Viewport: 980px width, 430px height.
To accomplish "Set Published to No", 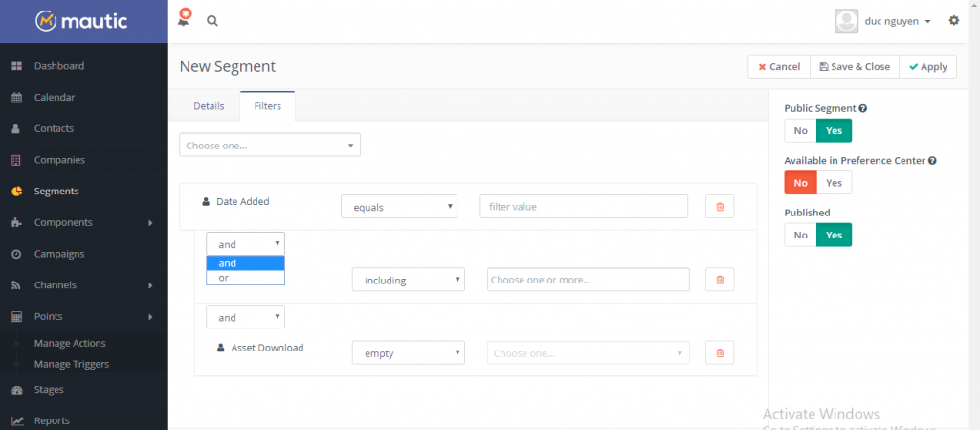I will tap(800, 235).
